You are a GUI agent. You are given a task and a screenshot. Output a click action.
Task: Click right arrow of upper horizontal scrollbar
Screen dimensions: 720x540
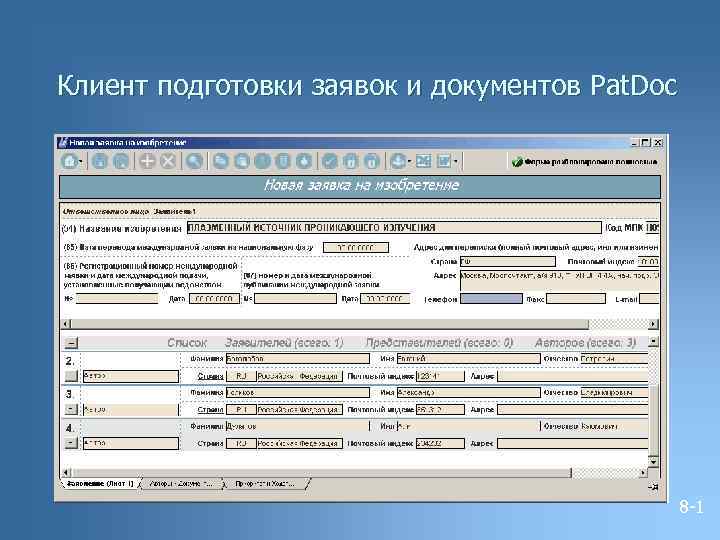(x=653, y=324)
